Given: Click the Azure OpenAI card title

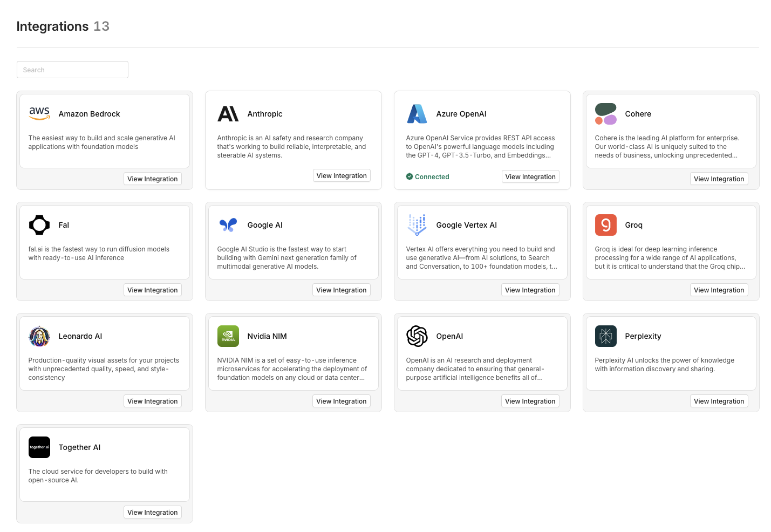Looking at the screenshot, I should 461,114.
